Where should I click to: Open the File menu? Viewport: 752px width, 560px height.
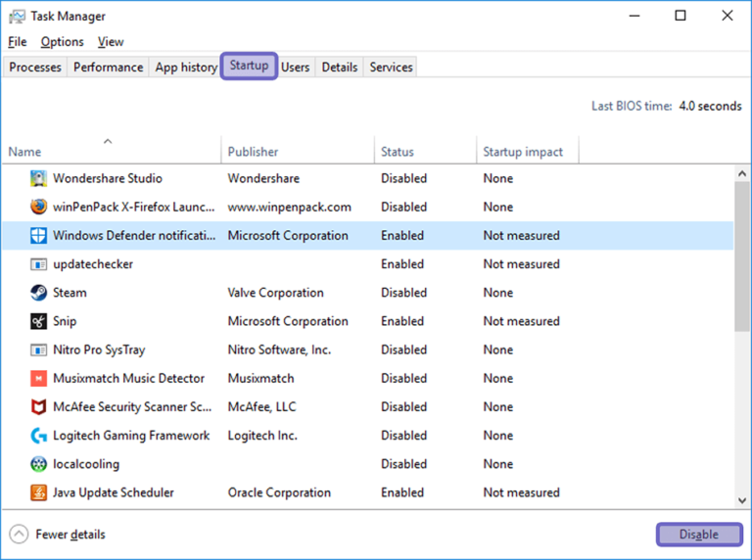pyautogui.click(x=18, y=42)
